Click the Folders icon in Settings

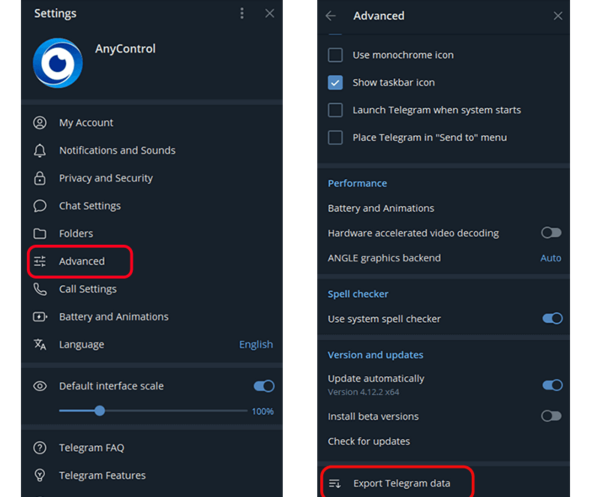(x=40, y=233)
